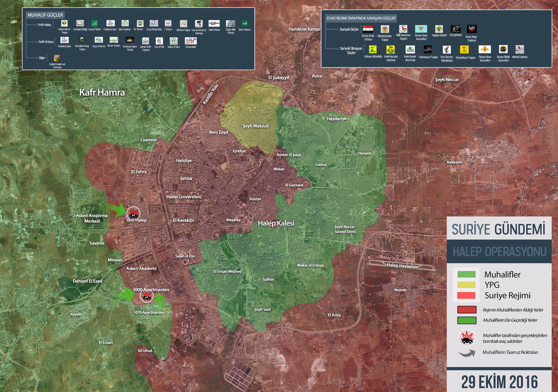Click the Zeynebiyun Tugayı yellow icon

coord(464,50)
